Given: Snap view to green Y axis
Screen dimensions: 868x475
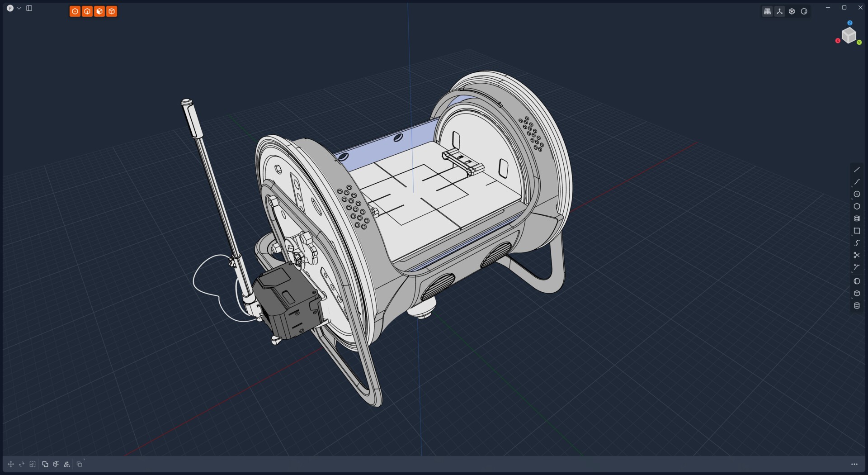Looking at the screenshot, I should (859, 43).
